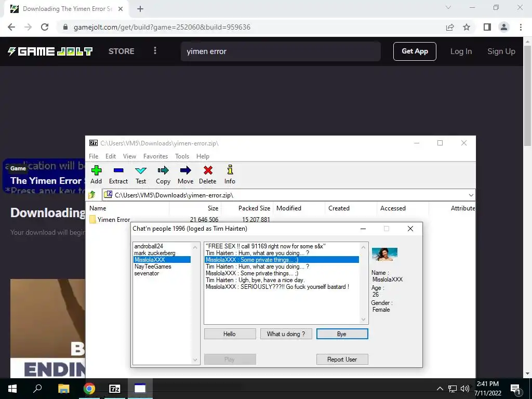The image size is (532, 399).
Task: Expand the 7-Zip address path dropdown
Action: tap(471, 195)
